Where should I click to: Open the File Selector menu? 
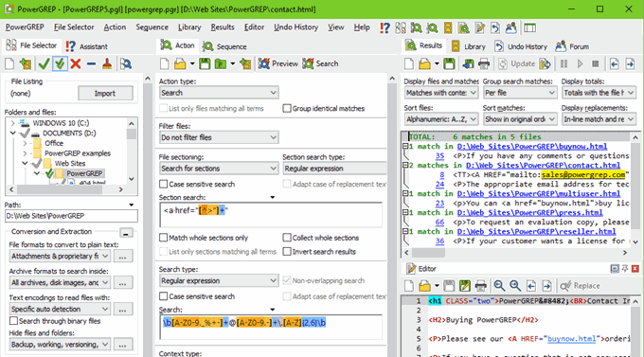(74, 27)
